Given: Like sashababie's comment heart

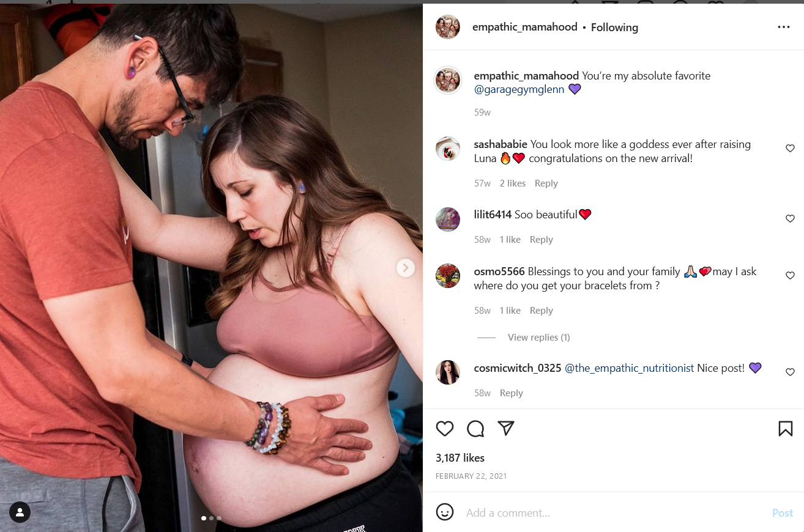Looking at the screenshot, I should tap(790, 148).
